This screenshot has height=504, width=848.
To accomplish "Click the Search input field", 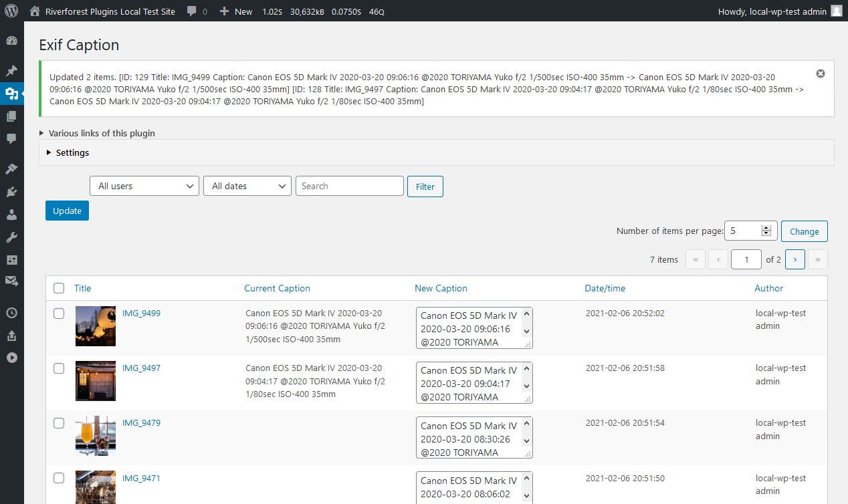I will (350, 186).
